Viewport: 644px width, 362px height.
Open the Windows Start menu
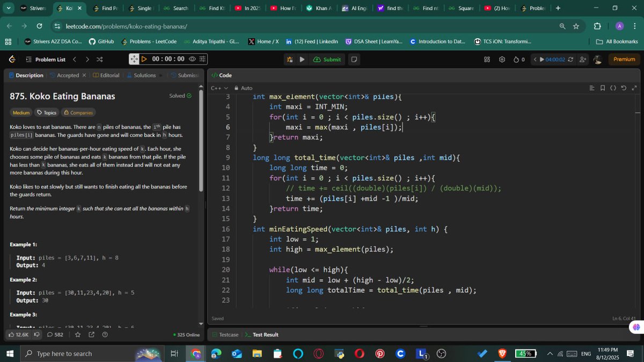pyautogui.click(x=10, y=353)
